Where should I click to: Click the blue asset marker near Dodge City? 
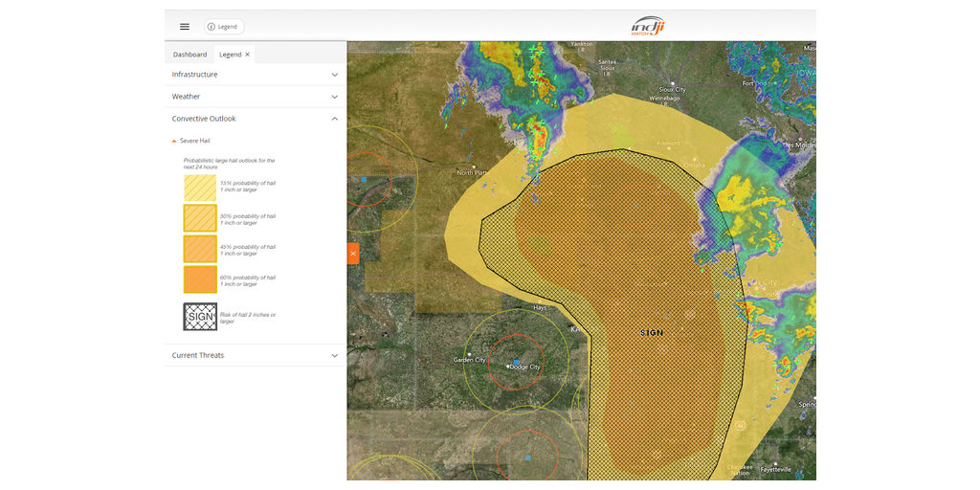(516, 362)
